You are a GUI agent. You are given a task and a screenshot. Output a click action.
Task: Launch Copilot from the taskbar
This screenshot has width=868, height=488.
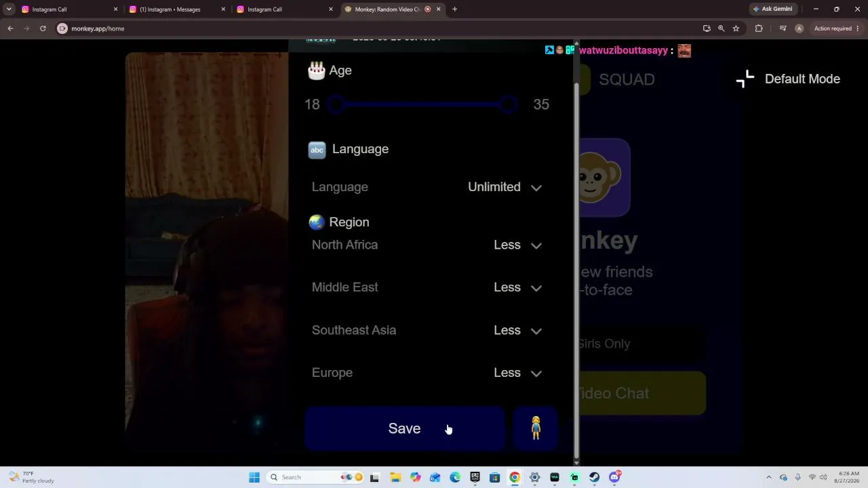[x=415, y=477]
